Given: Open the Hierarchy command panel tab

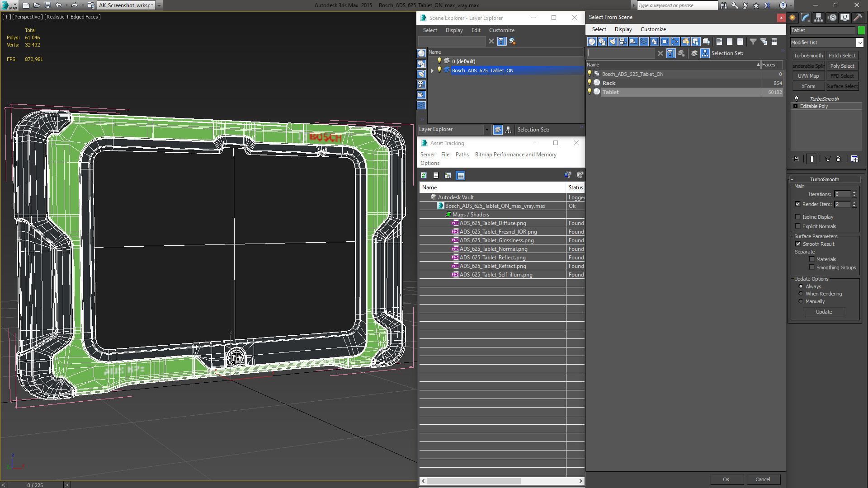Looking at the screenshot, I should [819, 18].
